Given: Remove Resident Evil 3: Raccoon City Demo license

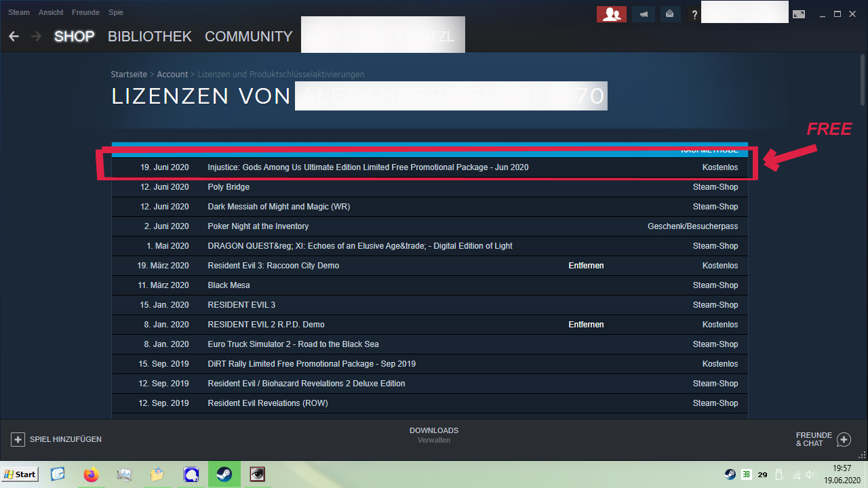Looking at the screenshot, I should point(586,266).
